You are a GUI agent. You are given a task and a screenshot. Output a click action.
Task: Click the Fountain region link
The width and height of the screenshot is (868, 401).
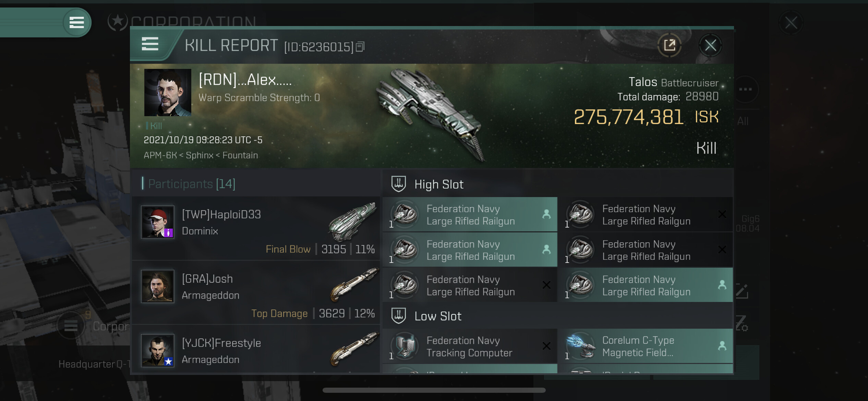pyautogui.click(x=240, y=155)
